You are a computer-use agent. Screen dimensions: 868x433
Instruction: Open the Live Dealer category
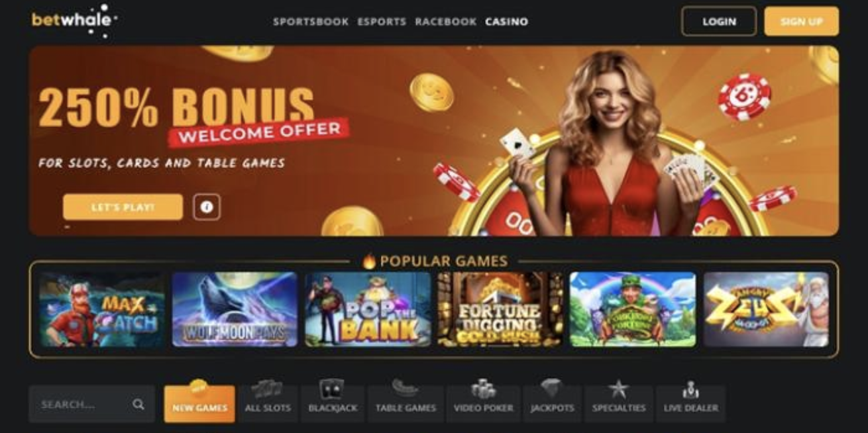coord(690,401)
